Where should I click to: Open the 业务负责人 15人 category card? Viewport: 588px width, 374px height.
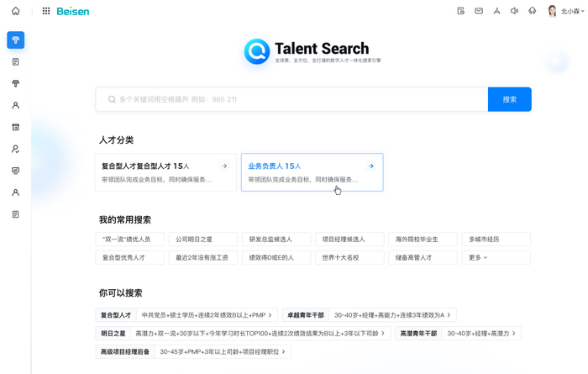(312, 172)
